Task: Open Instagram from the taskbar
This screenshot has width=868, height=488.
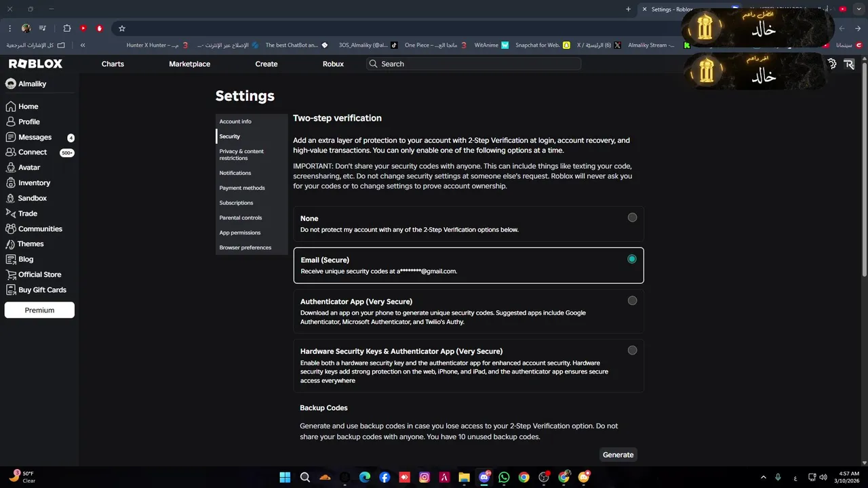Action: [x=425, y=477]
